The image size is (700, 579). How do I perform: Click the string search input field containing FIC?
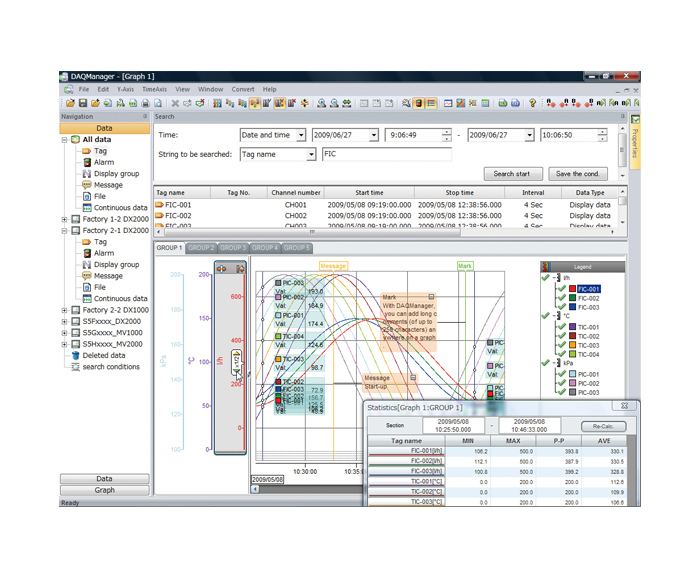pyautogui.click(x=386, y=155)
